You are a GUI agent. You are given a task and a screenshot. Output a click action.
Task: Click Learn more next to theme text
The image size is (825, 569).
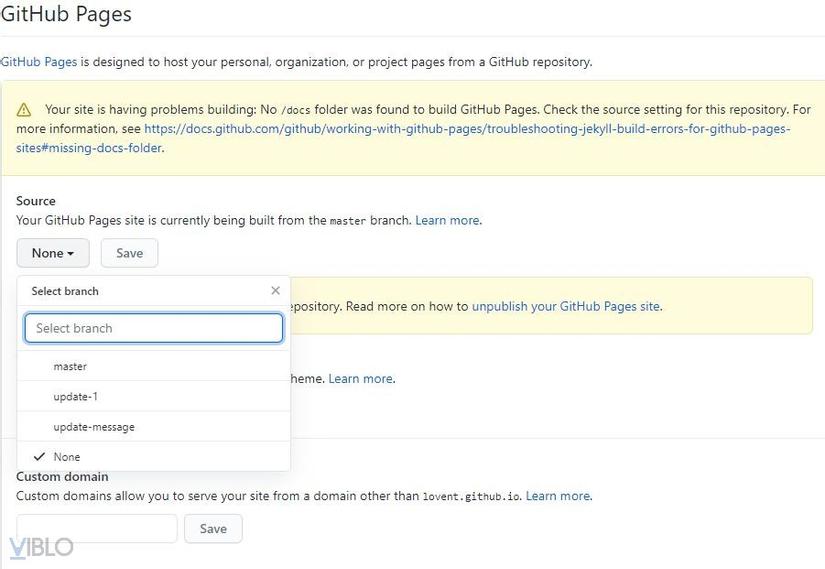[360, 379]
